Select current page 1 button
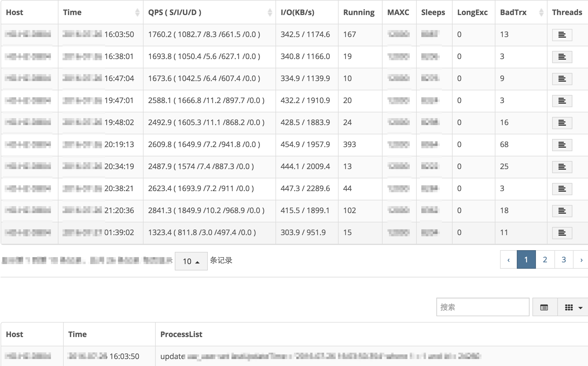The image size is (588, 366). point(526,260)
